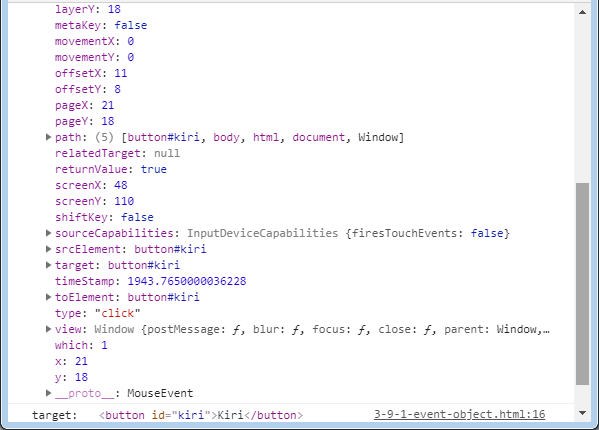Open the 3-9-1-event-object.html:16 source link
Screen dimensions: 599x430
click(x=460, y=414)
